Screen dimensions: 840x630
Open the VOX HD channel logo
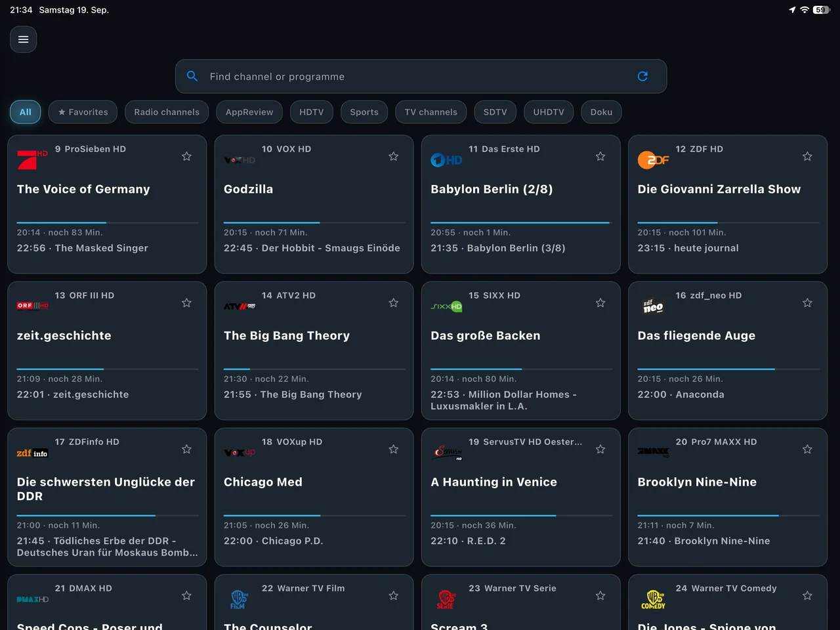pyautogui.click(x=240, y=160)
